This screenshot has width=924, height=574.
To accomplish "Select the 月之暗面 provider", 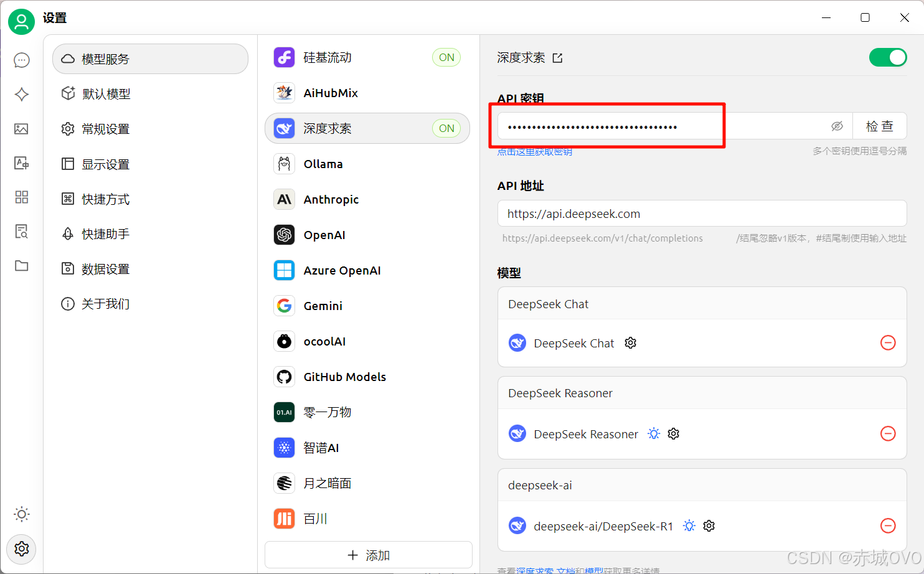I will coord(367,483).
